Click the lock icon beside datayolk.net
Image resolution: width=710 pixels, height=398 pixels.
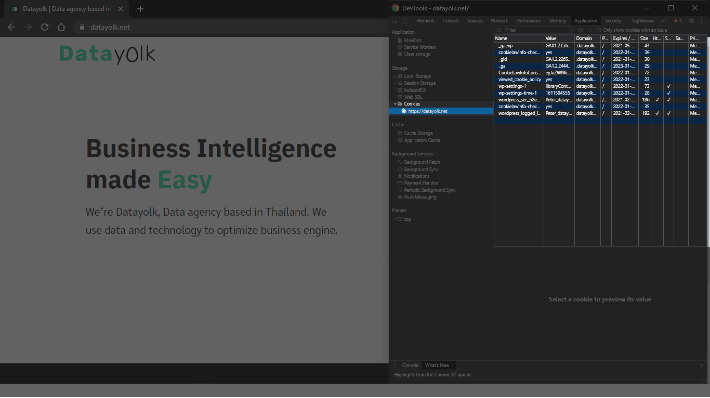(82, 27)
